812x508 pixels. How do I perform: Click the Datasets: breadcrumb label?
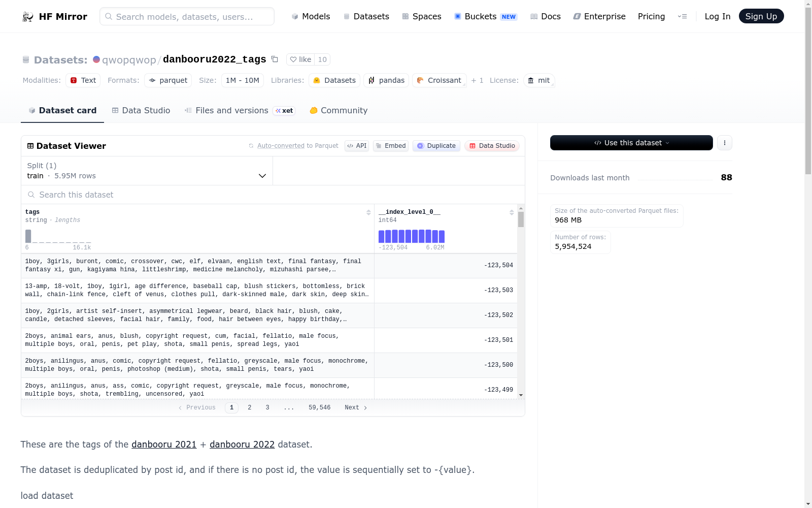point(60,60)
